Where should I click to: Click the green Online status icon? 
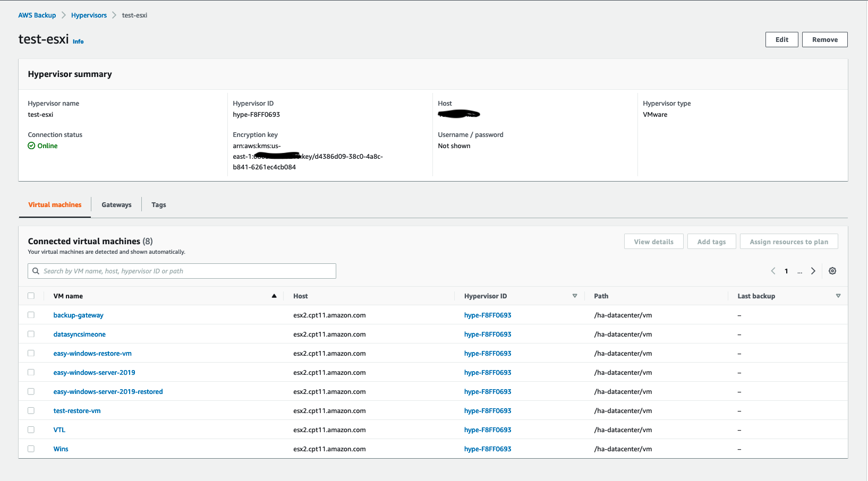[x=31, y=145]
